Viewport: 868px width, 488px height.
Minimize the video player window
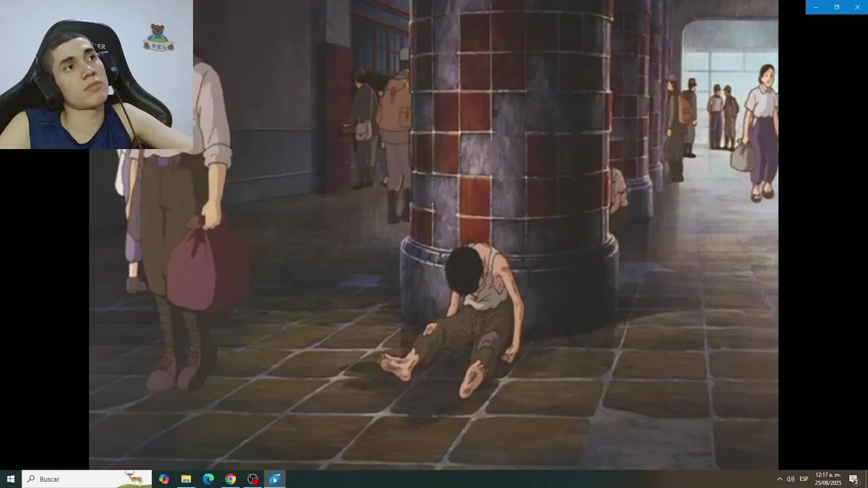(x=816, y=7)
